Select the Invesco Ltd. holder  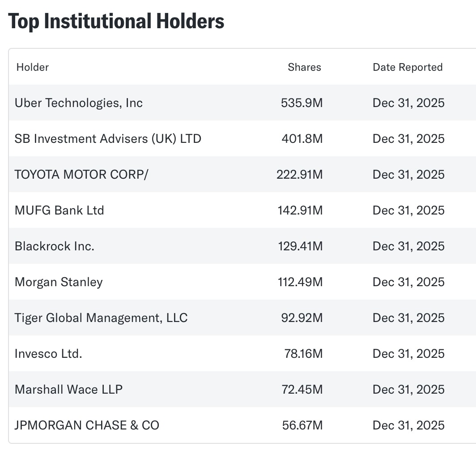[48, 354]
